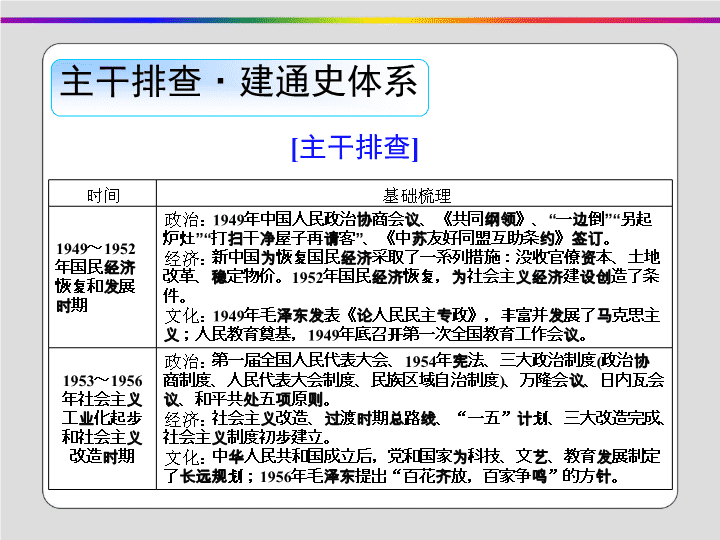720x540 pixels.
Task: Select the blue heading [主干排查]
Action: pos(355,147)
